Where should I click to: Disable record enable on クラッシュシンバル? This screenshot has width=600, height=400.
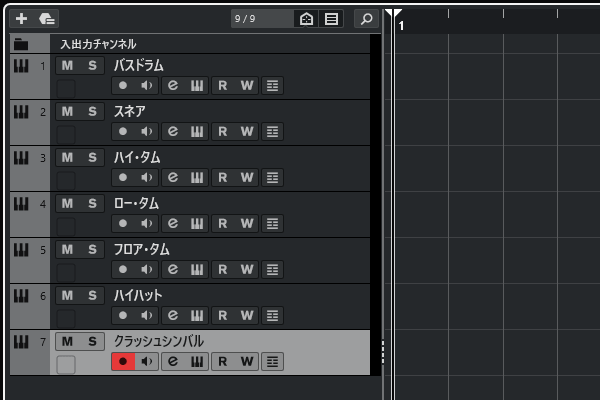(123, 361)
